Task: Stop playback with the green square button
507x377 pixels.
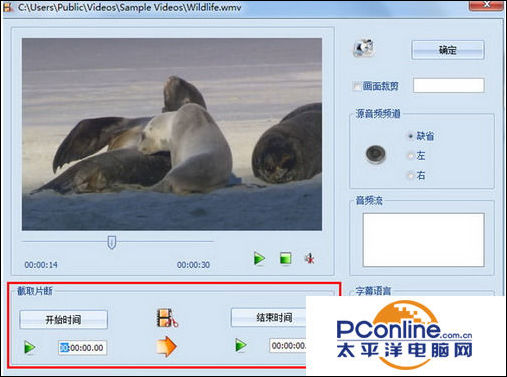Action: [x=286, y=258]
